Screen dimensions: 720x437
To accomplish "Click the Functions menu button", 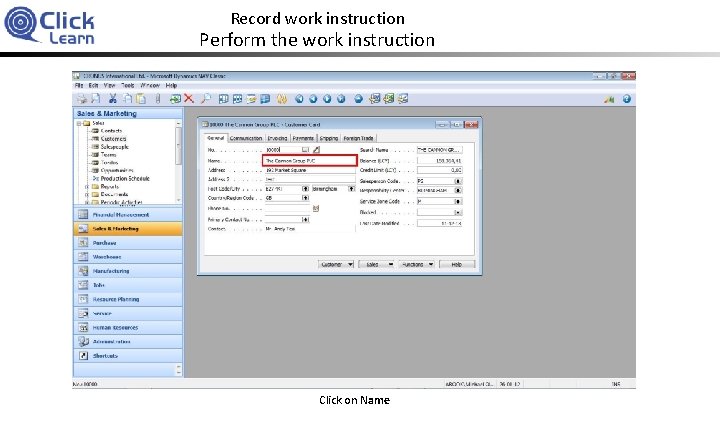I will (416, 264).
